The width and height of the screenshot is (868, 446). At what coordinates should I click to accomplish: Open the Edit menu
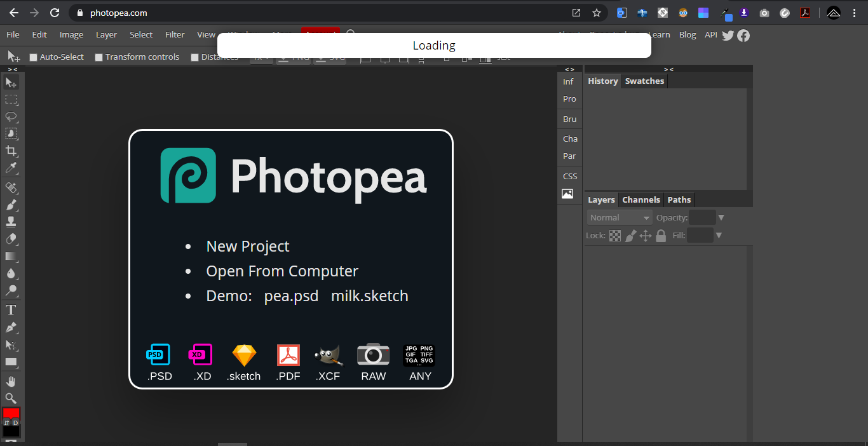[x=39, y=35]
